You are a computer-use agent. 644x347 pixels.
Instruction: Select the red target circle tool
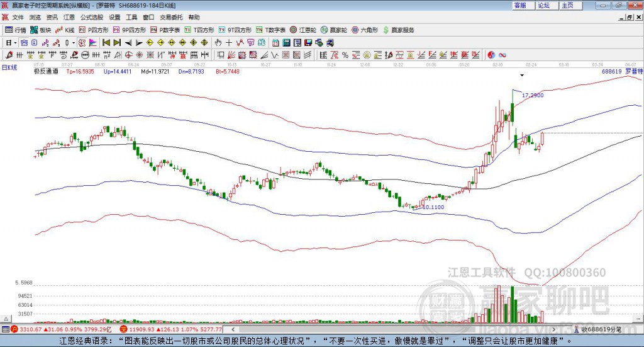pos(128,55)
